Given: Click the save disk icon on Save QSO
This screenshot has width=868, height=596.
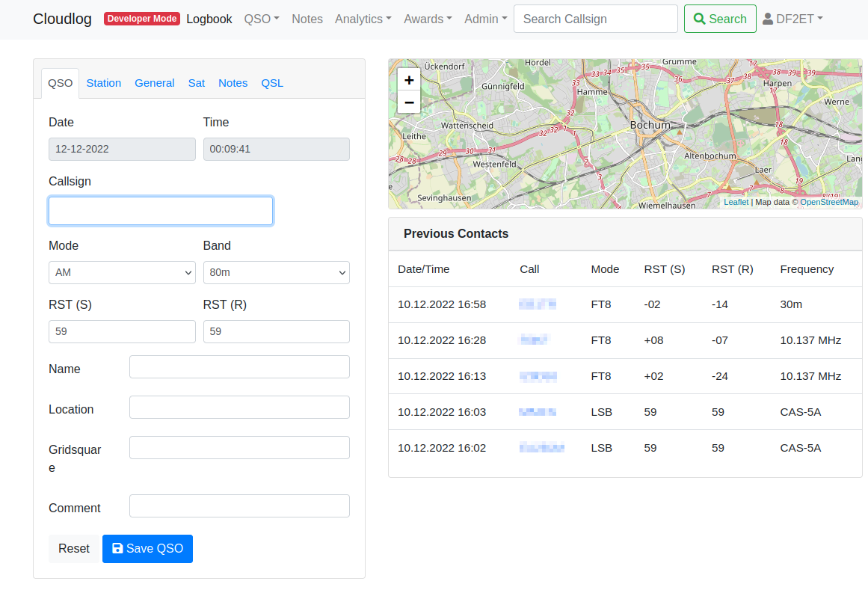Looking at the screenshot, I should click(x=118, y=548).
